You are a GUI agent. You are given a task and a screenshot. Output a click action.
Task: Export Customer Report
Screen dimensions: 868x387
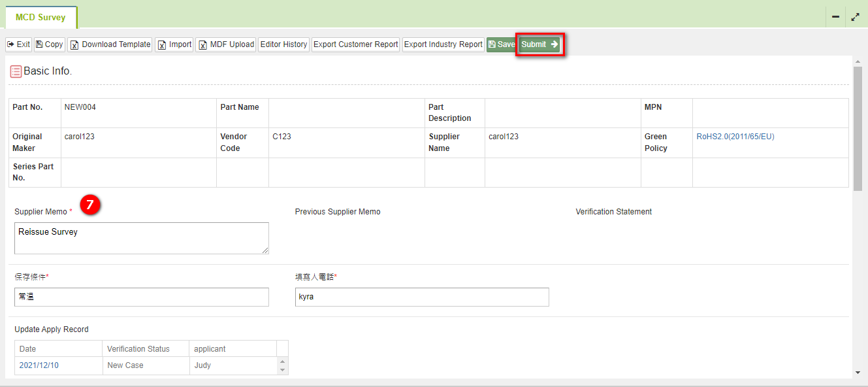click(355, 44)
